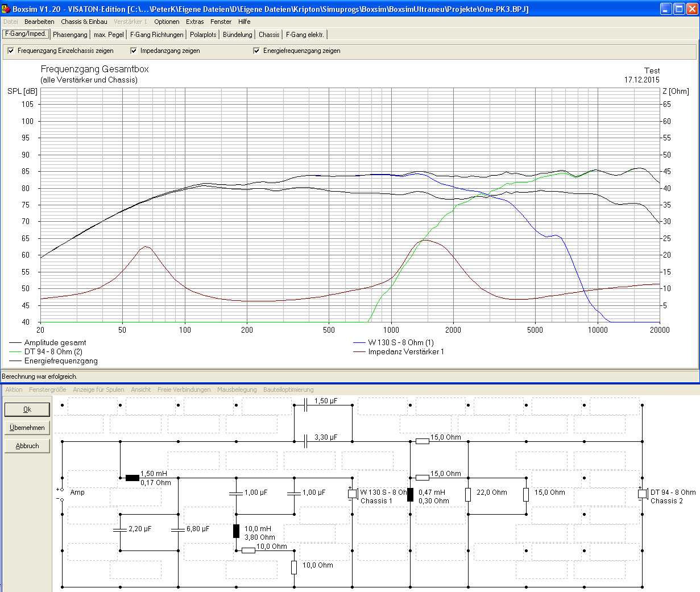Select the DT 94 tweeter chassis symbol
This screenshot has height=592, width=700.
pyautogui.click(x=643, y=494)
